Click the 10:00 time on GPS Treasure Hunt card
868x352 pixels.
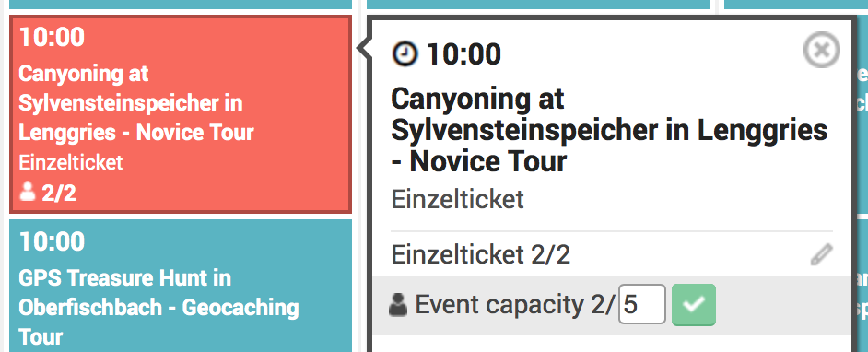[52, 241]
